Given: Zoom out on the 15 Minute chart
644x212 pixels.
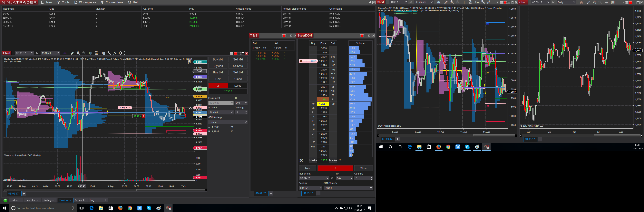Looking at the screenshot, I should [x=84, y=53].
